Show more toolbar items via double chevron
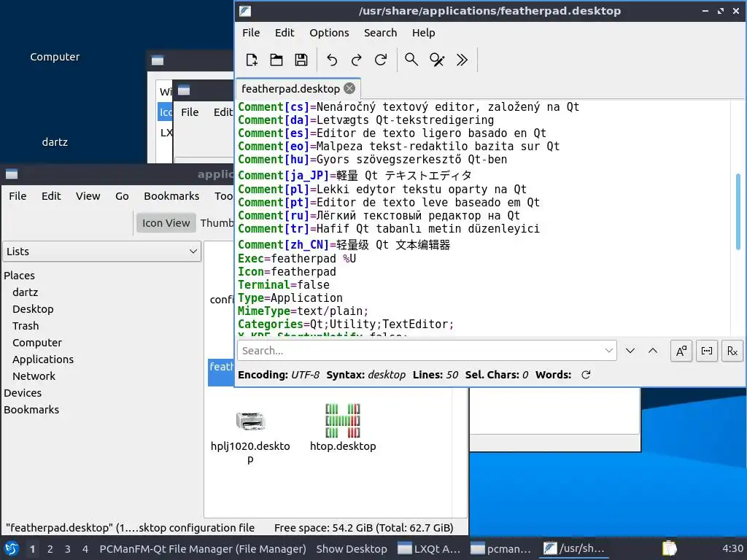Image resolution: width=747 pixels, height=560 pixels. pos(462,60)
